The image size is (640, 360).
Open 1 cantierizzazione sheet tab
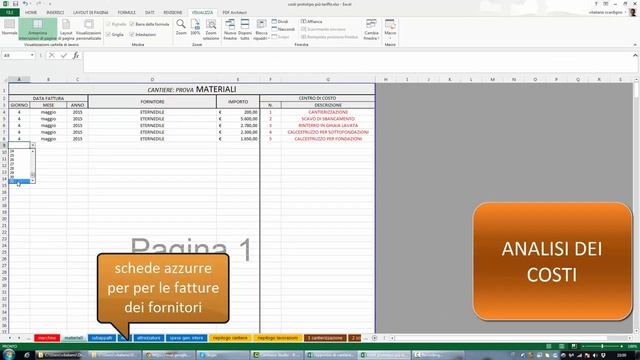click(x=325, y=338)
